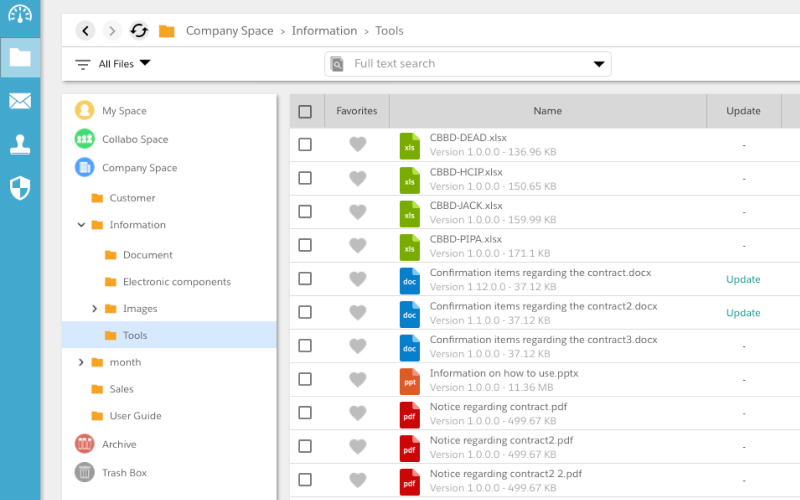Screen dimensions: 800x500
Task: Click the ppt icon of Information on how to use.pptx
Action: pyautogui.click(x=410, y=381)
